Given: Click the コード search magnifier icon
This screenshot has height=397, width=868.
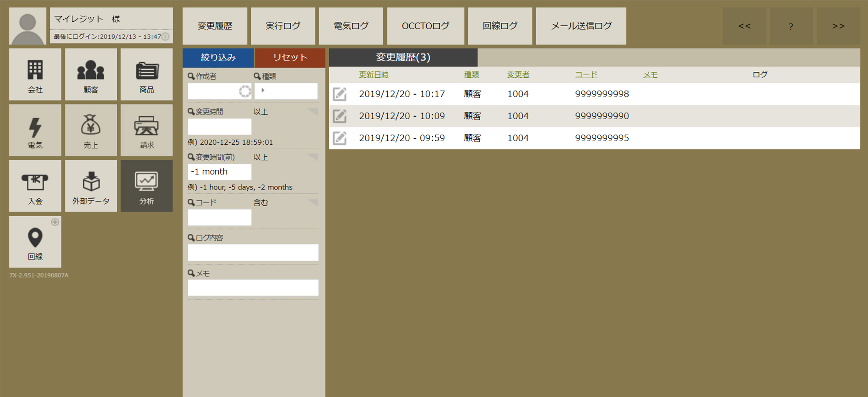Looking at the screenshot, I should 191,202.
